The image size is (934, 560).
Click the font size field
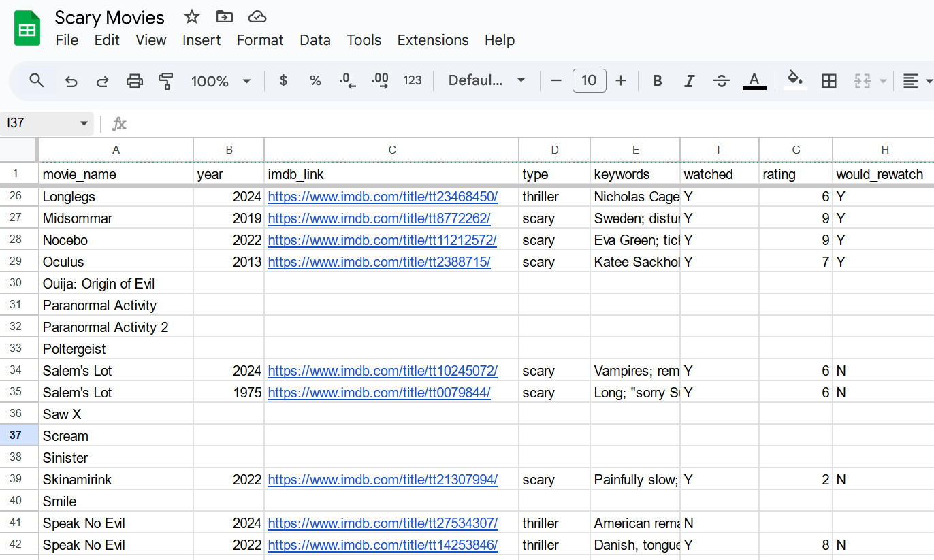(589, 81)
